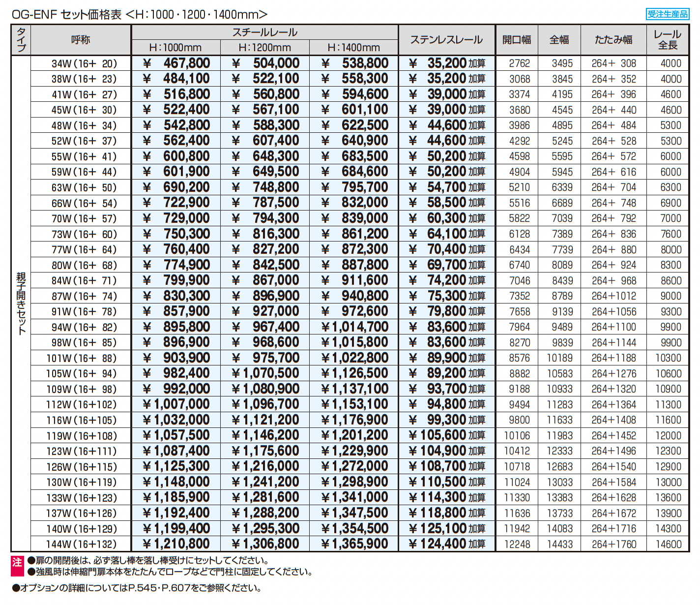Select the たたみ幅 column header

613,40
